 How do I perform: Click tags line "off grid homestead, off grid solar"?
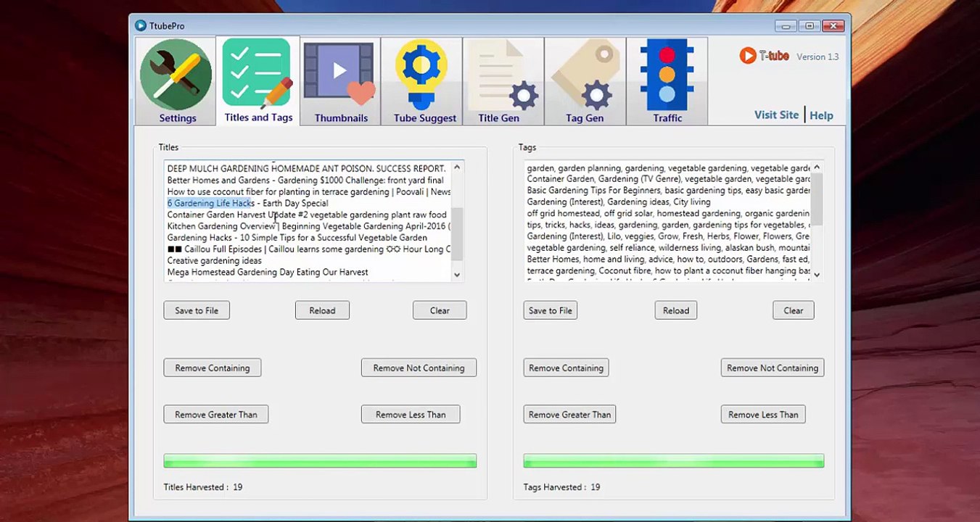(x=669, y=214)
